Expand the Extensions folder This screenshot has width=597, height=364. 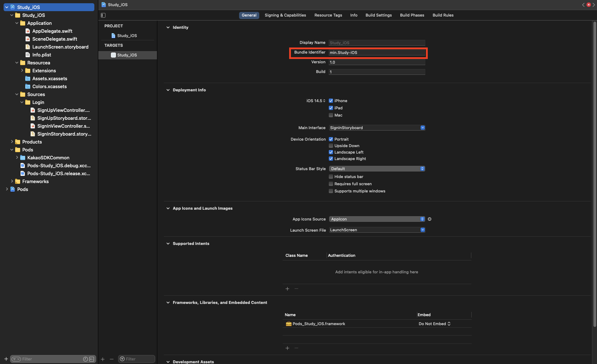22,70
